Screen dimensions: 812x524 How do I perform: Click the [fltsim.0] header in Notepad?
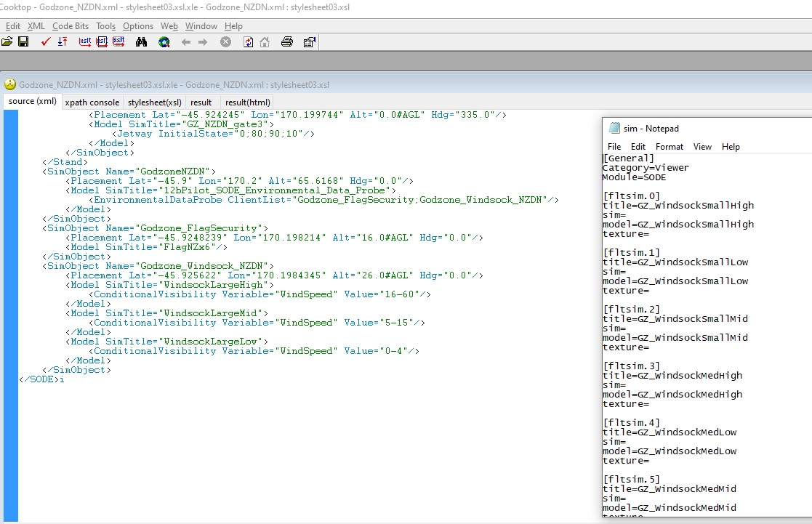coord(632,196)
